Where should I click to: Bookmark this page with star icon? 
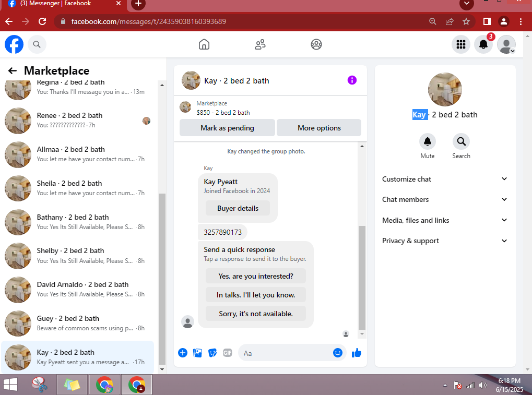coord(466,21)
